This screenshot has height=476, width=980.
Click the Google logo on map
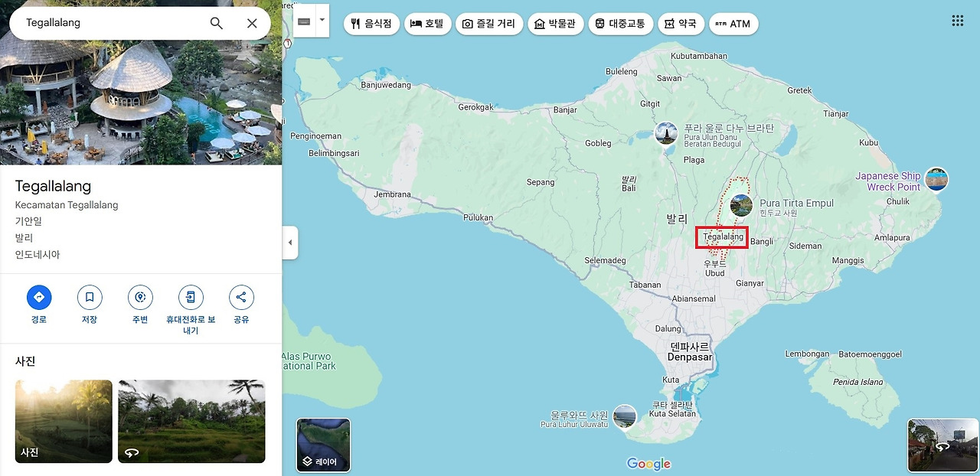click(649, 464)
